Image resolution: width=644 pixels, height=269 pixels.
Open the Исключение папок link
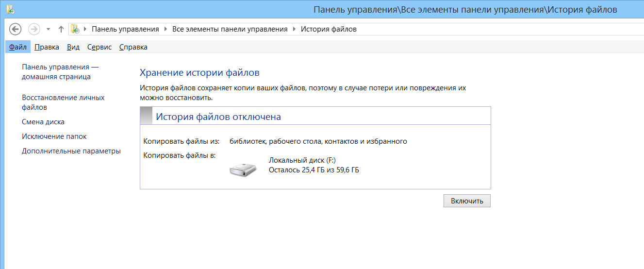point(54,136)
